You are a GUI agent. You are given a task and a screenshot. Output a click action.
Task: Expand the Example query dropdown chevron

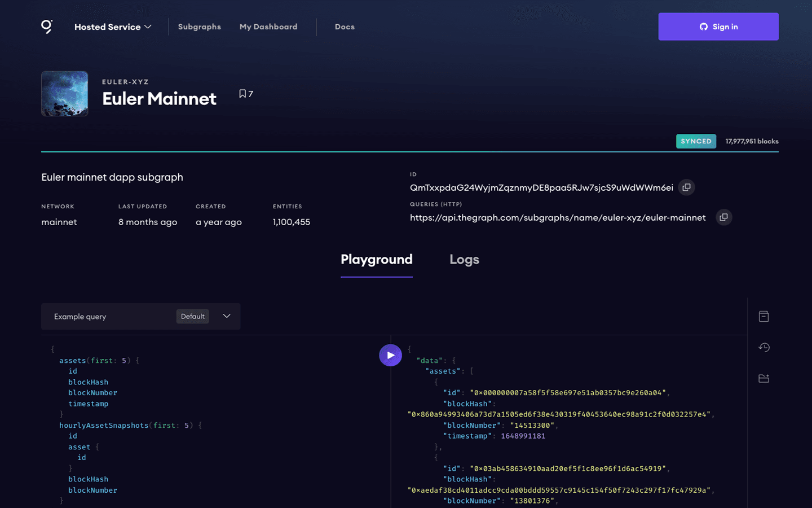227,316
